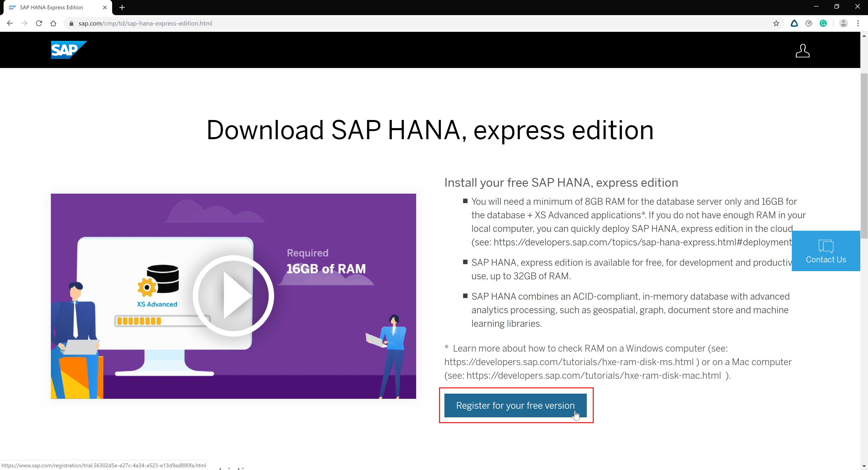Minimize the Chrome window
The height and width of the screenshot is (470, 868).
coord(816,6)
